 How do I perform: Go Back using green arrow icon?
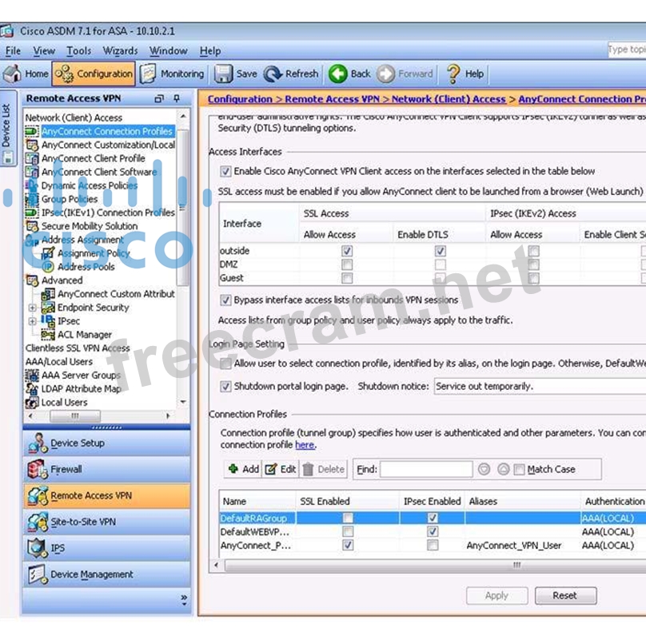coord(337,74)
